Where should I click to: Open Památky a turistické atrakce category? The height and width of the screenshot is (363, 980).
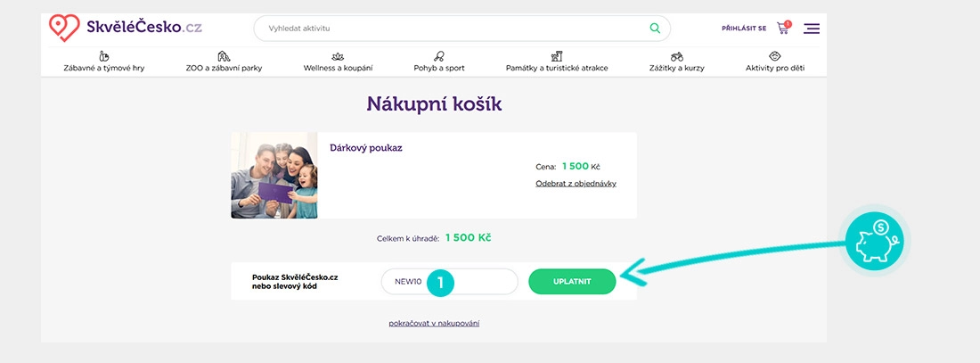557,68
